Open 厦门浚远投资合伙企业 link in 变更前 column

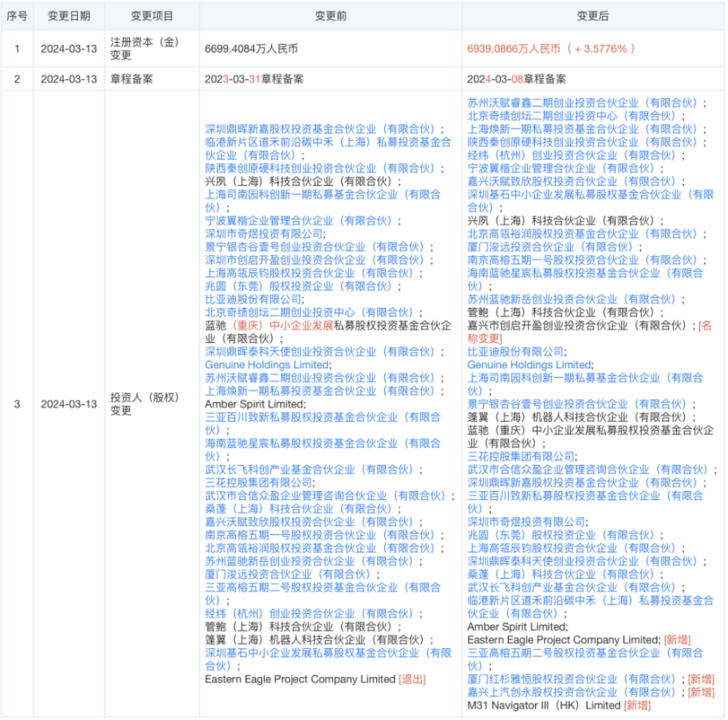click(x=288, y=574)
